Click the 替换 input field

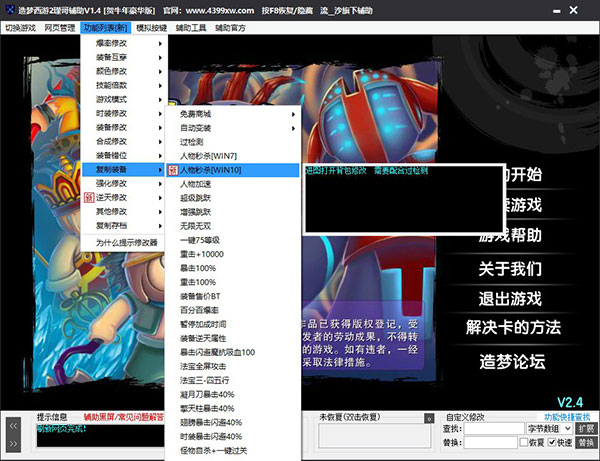tap(491, 443)
